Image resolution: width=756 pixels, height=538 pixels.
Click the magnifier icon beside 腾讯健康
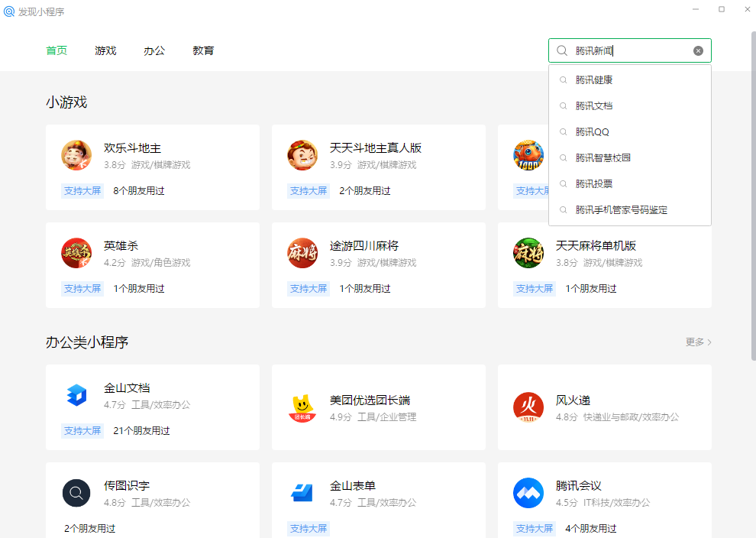[x=563, y=80]
